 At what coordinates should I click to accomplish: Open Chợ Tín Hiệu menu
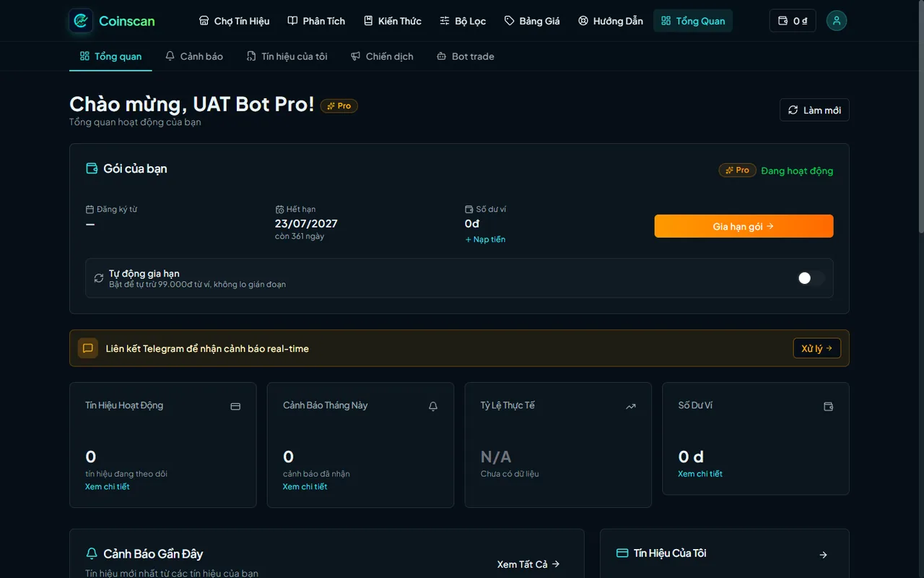click(x=234, y=21)
